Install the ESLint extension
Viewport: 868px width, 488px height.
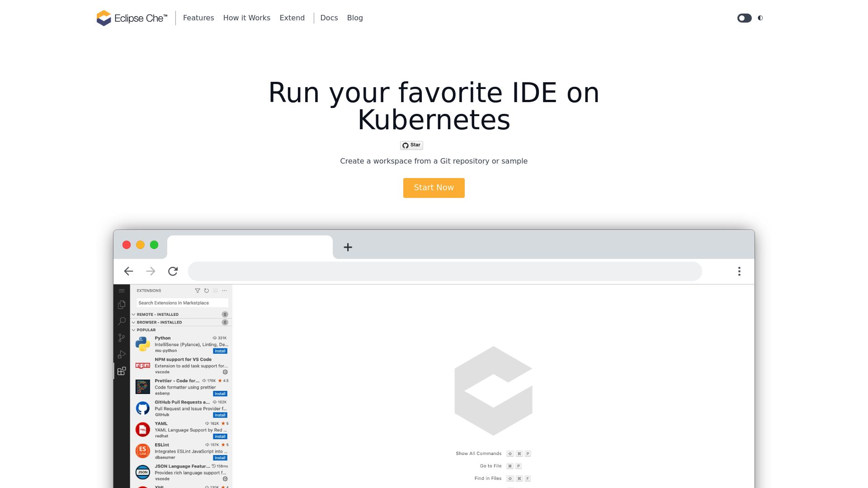point(220,458)
